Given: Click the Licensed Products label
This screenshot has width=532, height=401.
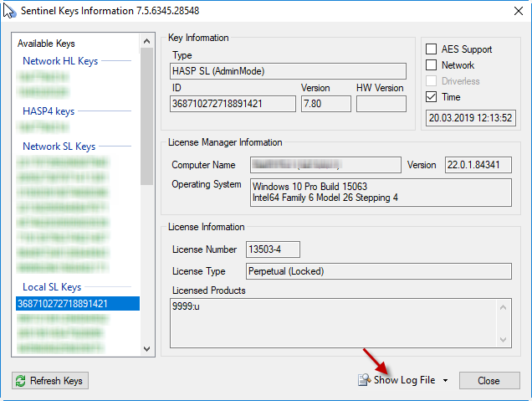Looking at the screenshot, I should (208, 290).
